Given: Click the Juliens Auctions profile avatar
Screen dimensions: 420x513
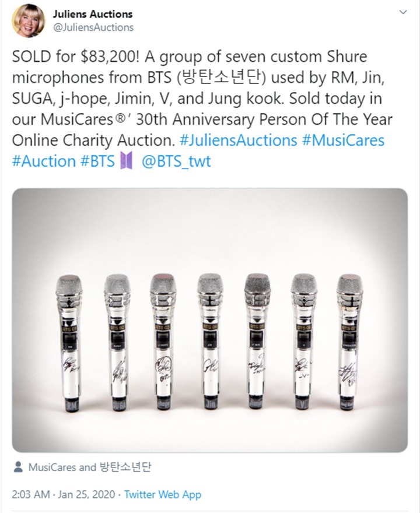Looking at the screenshot, I should click(x=28, y=20).
